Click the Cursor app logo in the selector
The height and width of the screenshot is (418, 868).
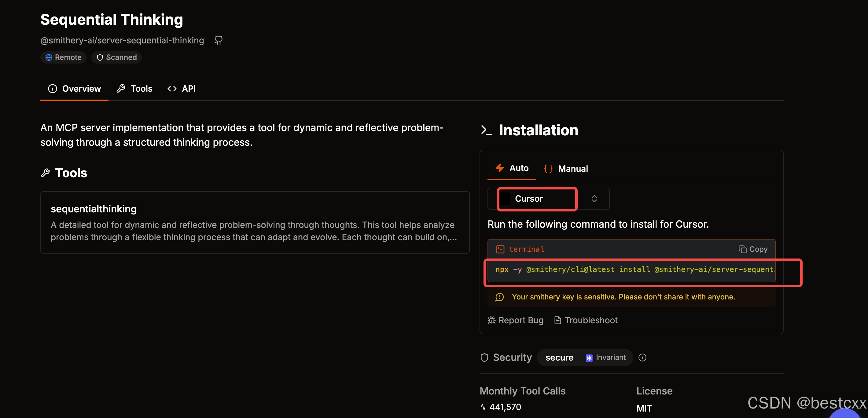click(505, 199)
